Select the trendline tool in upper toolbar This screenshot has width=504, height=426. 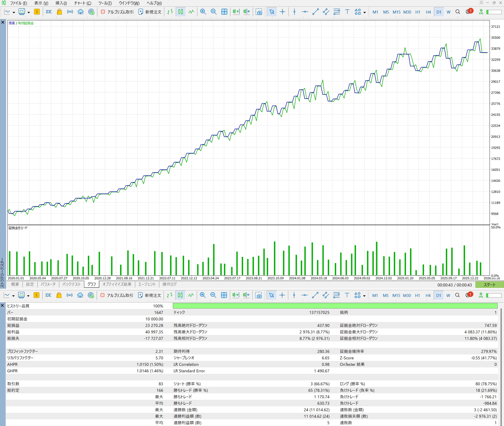click(315, 12)
